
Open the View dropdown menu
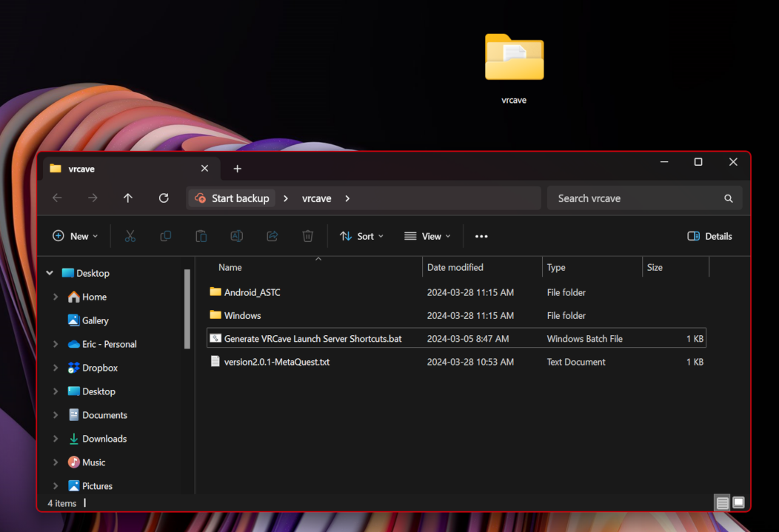click(x=427, y=236)
